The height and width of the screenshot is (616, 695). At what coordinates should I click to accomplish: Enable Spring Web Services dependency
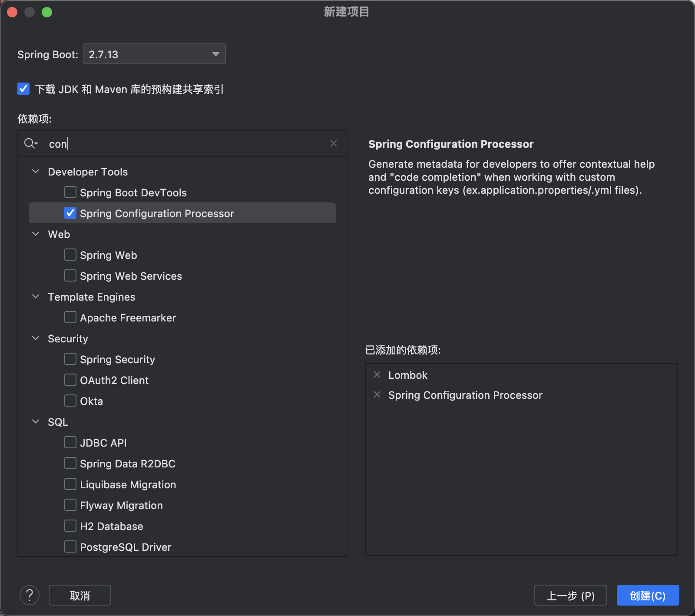click(70, 275)
